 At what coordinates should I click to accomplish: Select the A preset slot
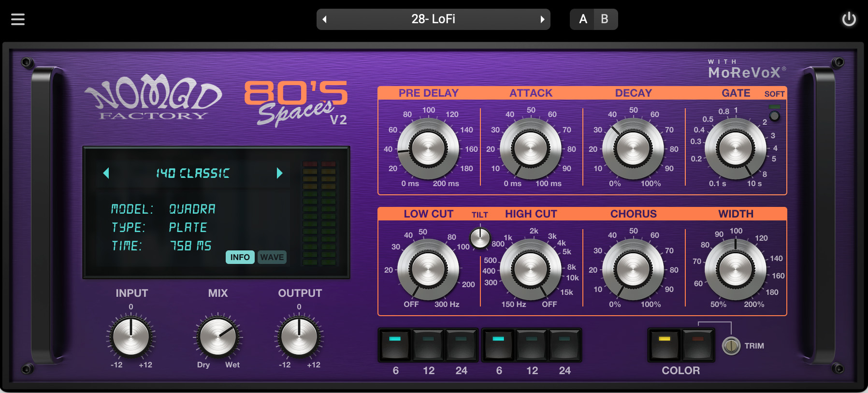[583, 19]
